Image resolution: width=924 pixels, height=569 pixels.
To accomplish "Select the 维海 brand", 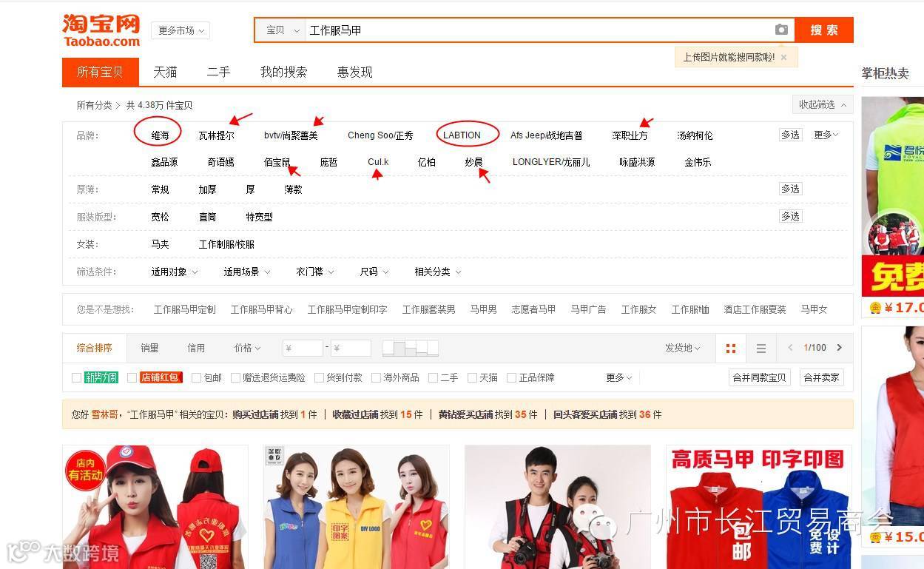I will (161, 135).
